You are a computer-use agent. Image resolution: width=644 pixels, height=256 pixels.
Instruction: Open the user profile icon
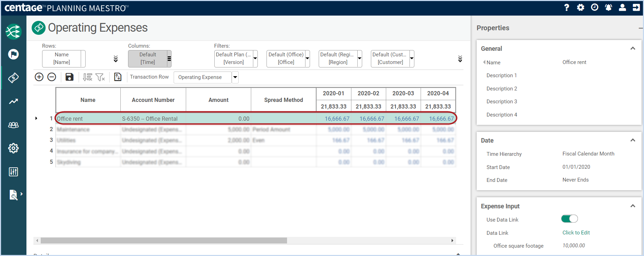[622, 7]
